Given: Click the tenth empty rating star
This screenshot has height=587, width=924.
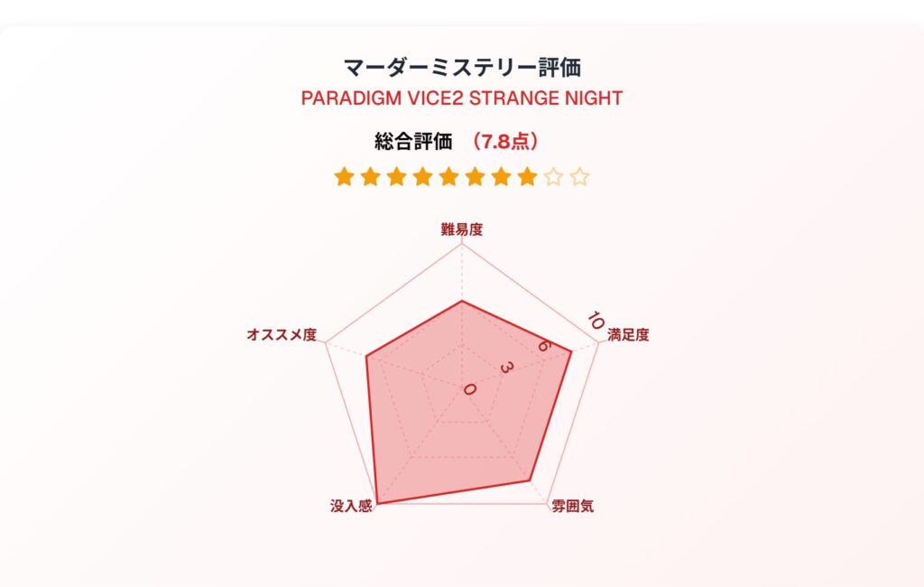Looking at the screenshot, I should 580,176.
